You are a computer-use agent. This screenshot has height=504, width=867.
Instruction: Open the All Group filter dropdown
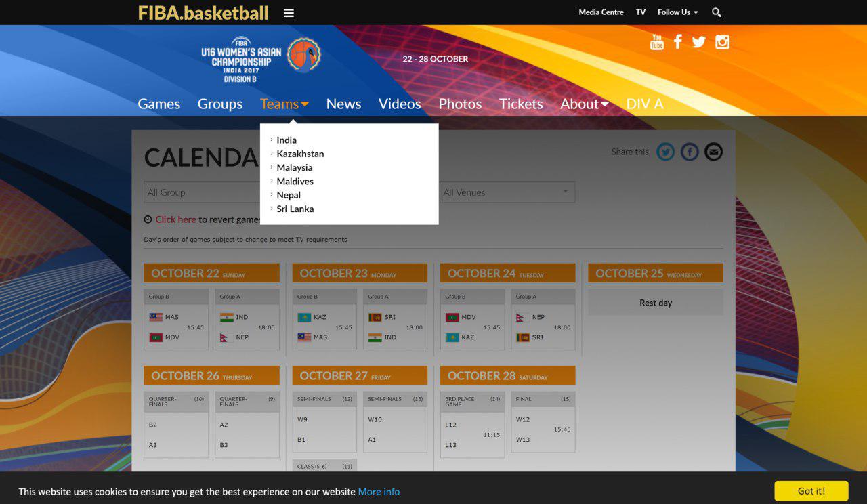point(210,192)
